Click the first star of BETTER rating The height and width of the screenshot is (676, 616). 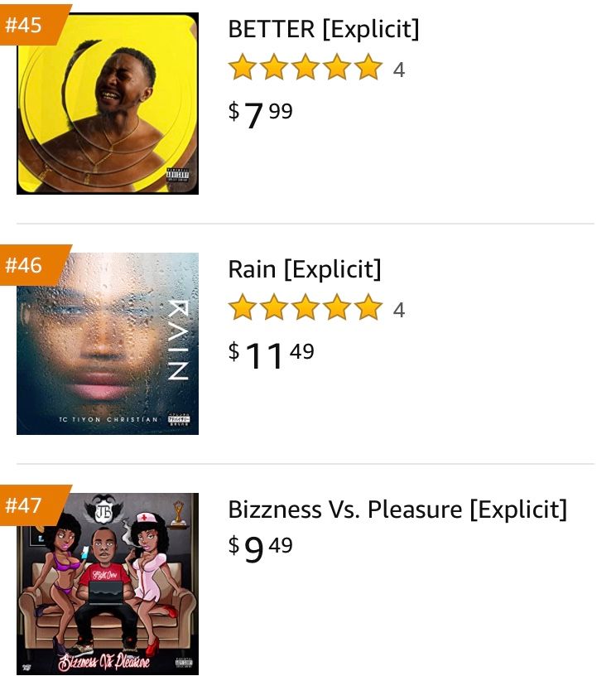[x=242, y=68]
